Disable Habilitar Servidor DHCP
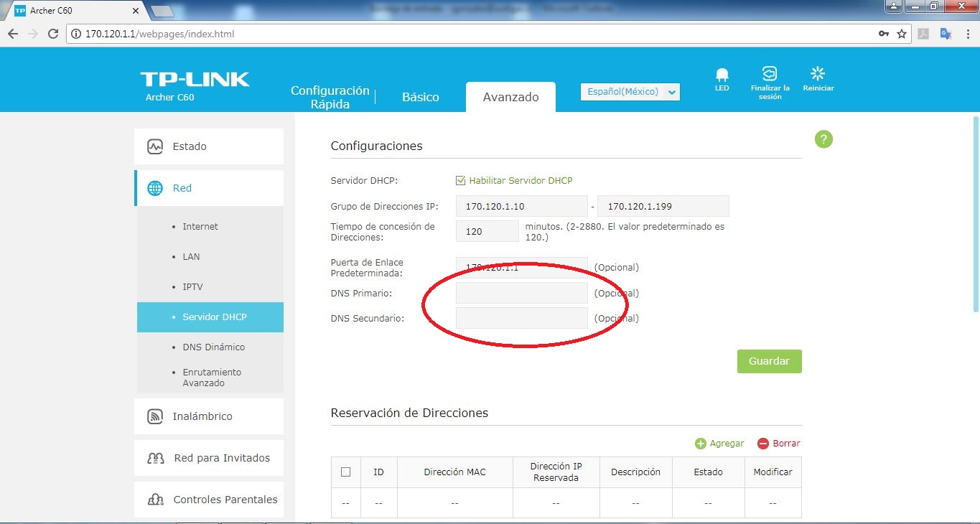The height and width of the screenshot is (524, 980). [460, 180]
